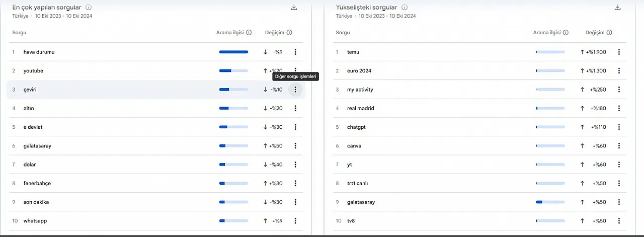Select the tv8 query
644x237 pixels.
coord(351,221)
